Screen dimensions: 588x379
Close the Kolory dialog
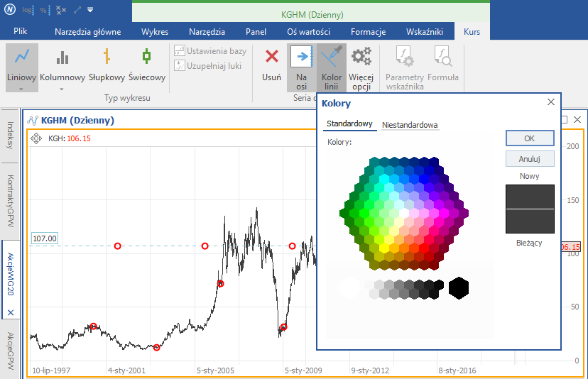[550, 102]
